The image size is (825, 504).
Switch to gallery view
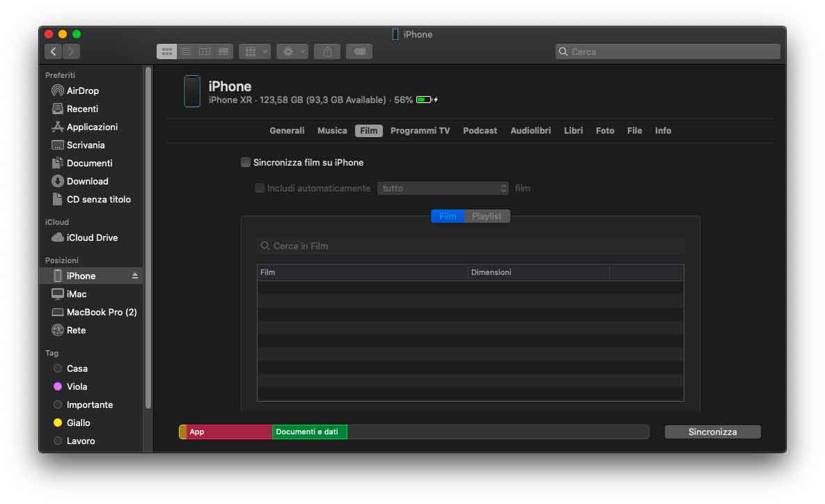click(x=223, y=52)
